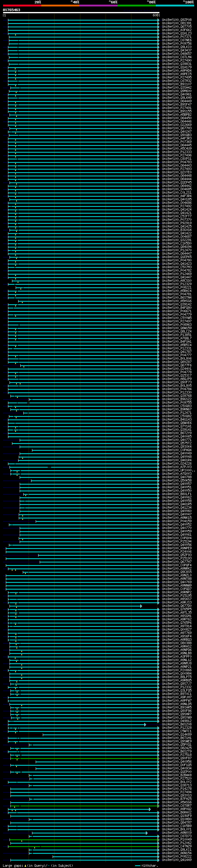Screen dimensions: 197x868
Task: Select the truncated UniRef100_UPI000.. label
Action: [178, 470]
